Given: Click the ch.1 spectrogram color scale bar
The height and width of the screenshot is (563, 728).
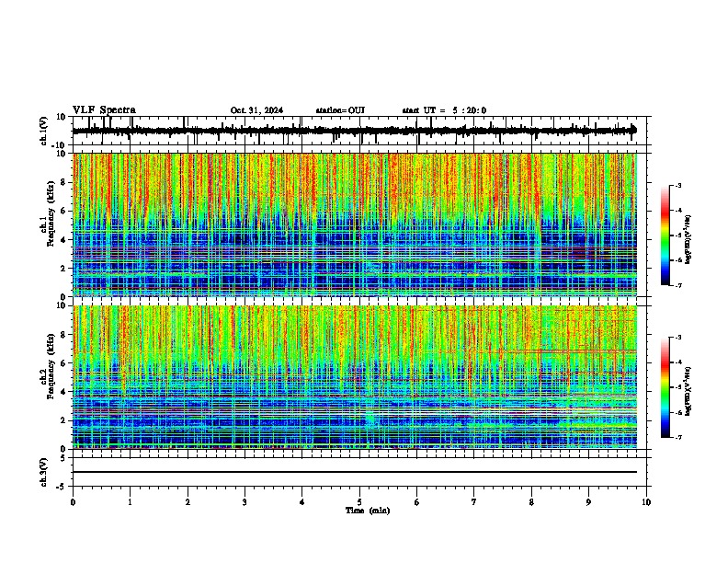Looking at the screenshot, I should point(665,236).
